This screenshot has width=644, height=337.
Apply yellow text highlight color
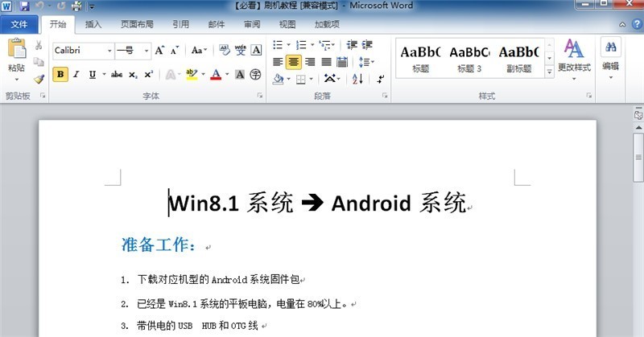192,74
